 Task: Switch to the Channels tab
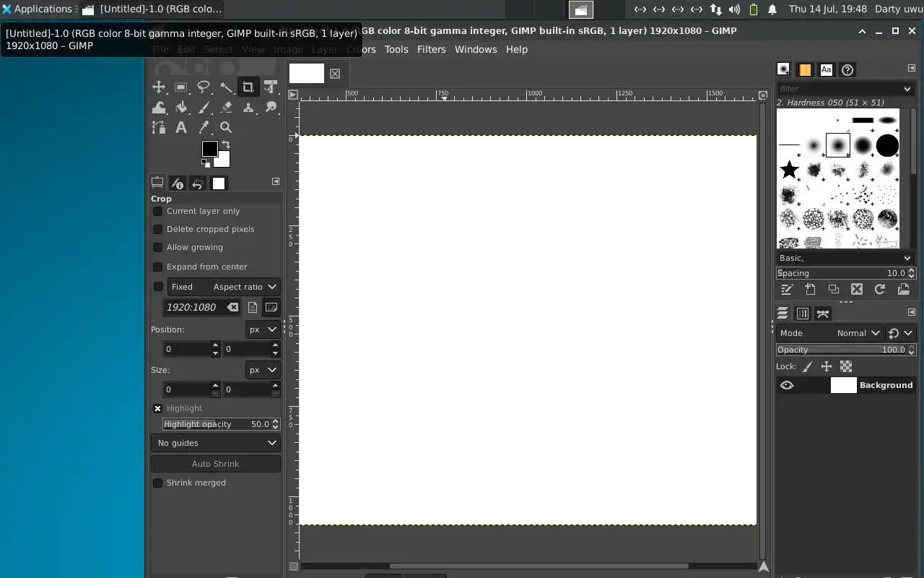click(803, 314)
